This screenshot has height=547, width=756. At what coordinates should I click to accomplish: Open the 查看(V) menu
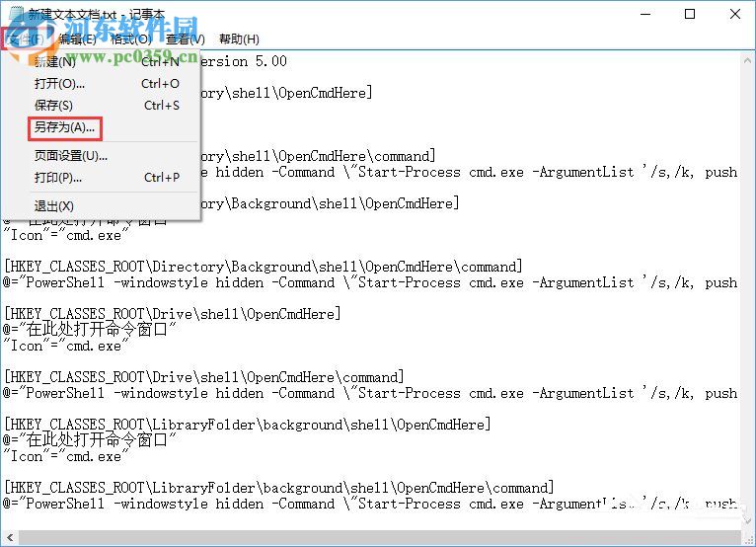tap(186, 39)
